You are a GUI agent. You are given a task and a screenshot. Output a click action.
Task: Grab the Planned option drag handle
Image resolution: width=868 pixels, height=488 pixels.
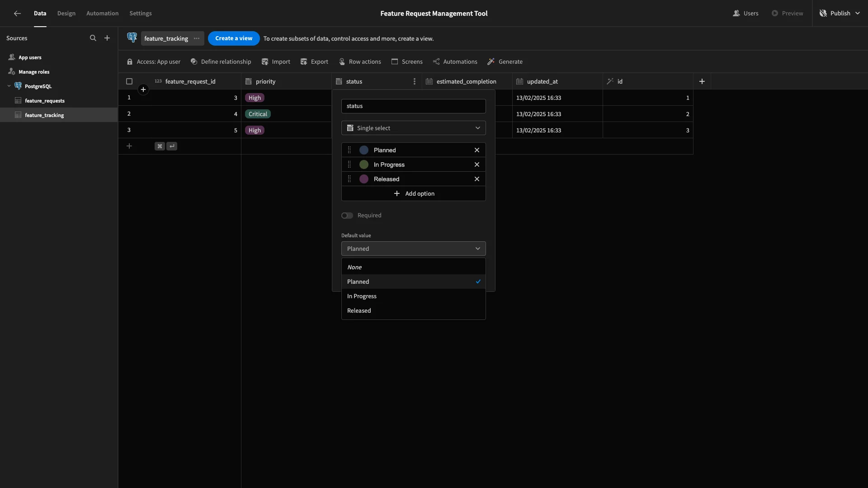(x=349, y=150)
